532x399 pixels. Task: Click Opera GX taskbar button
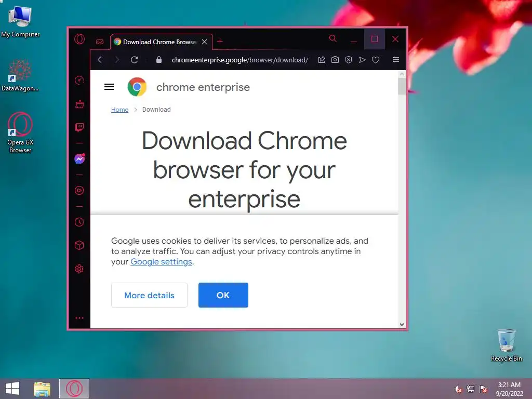click(x=74, y=389)
